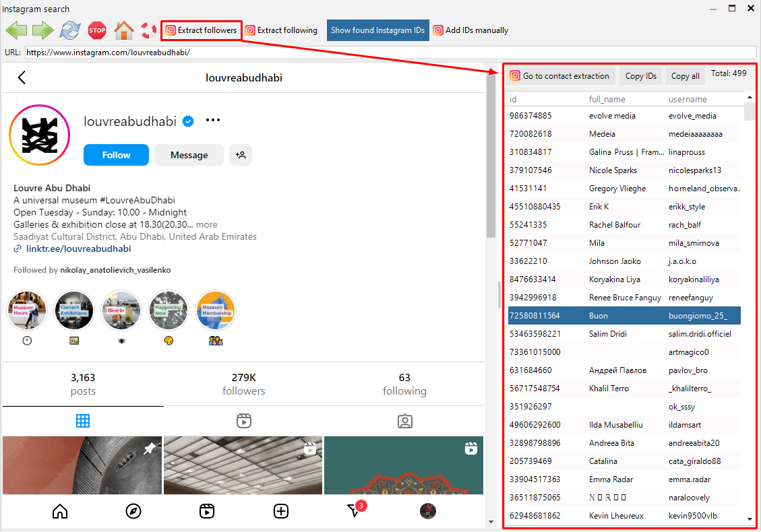Click the suggested users add-person icon
The image size is (761, 532).
(x=241, y=155)
